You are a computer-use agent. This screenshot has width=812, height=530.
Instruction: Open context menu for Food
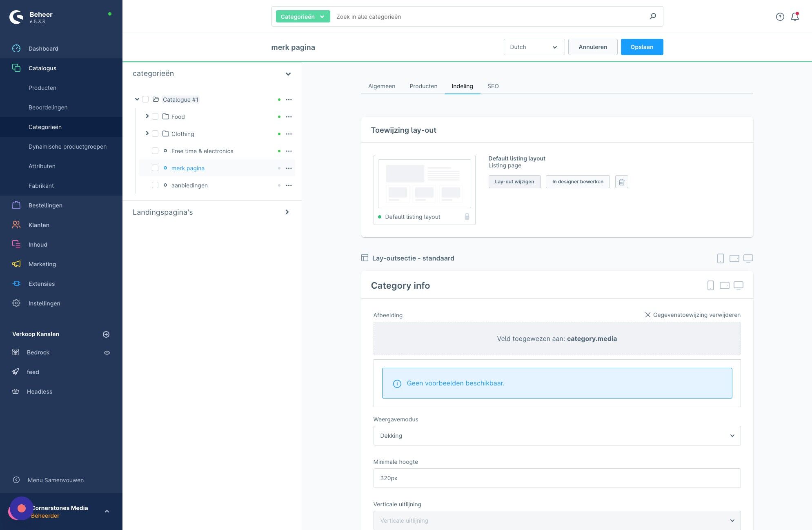(289, 117)
